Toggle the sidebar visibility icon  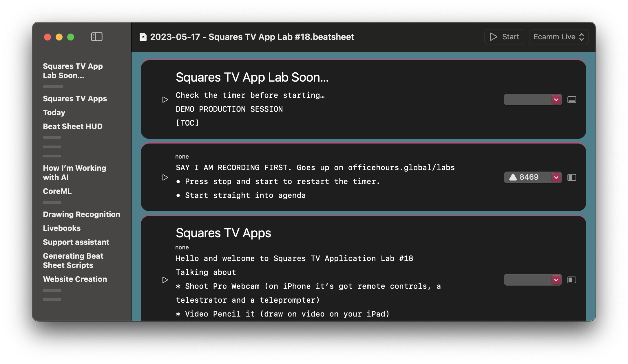point(97,37)
